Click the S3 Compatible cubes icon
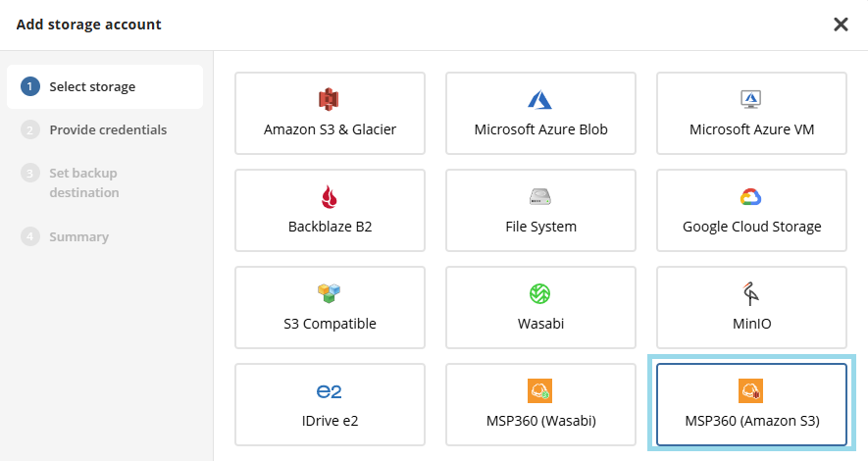 pyautogui.click(x=329, y=293)
